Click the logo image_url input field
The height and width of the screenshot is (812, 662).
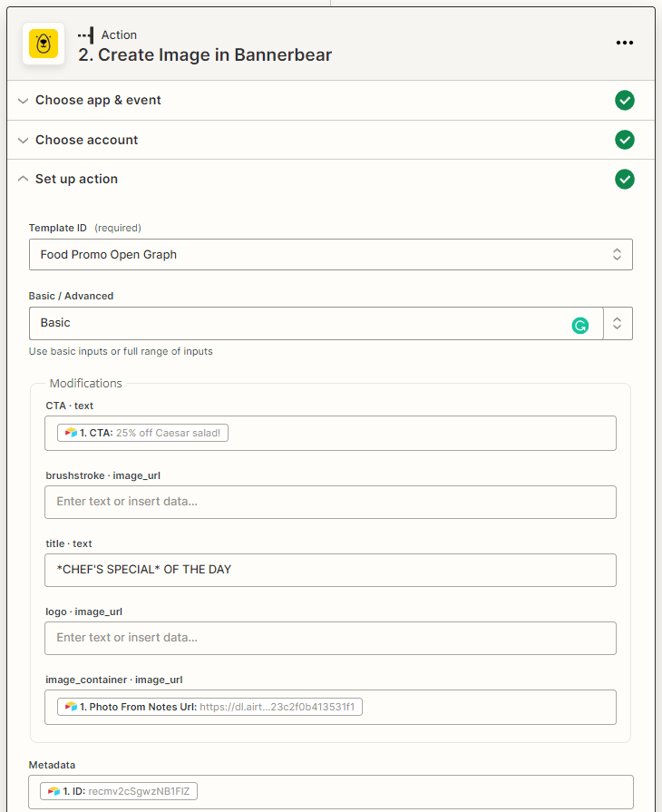[331, 638]
